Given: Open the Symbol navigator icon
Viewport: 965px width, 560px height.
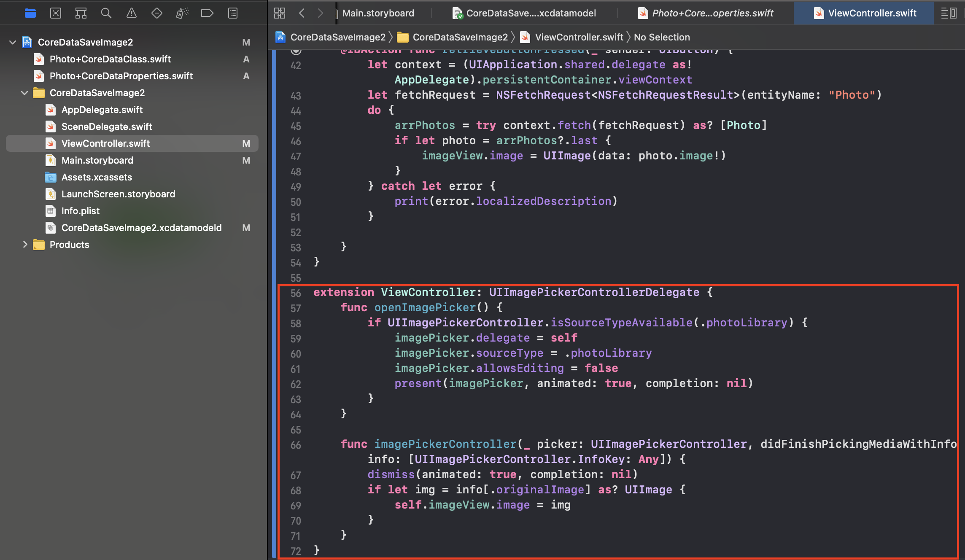Looking at the screenshot, I should point(81,13).
